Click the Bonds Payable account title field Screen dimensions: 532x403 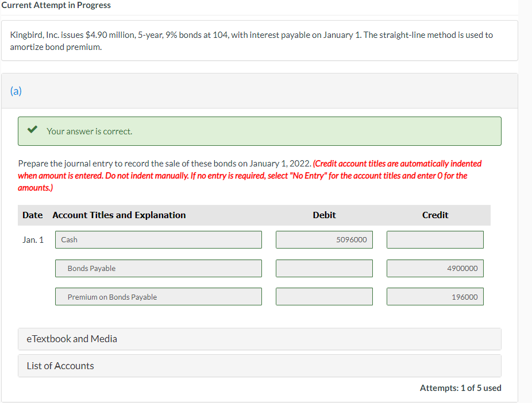point(159,269)
